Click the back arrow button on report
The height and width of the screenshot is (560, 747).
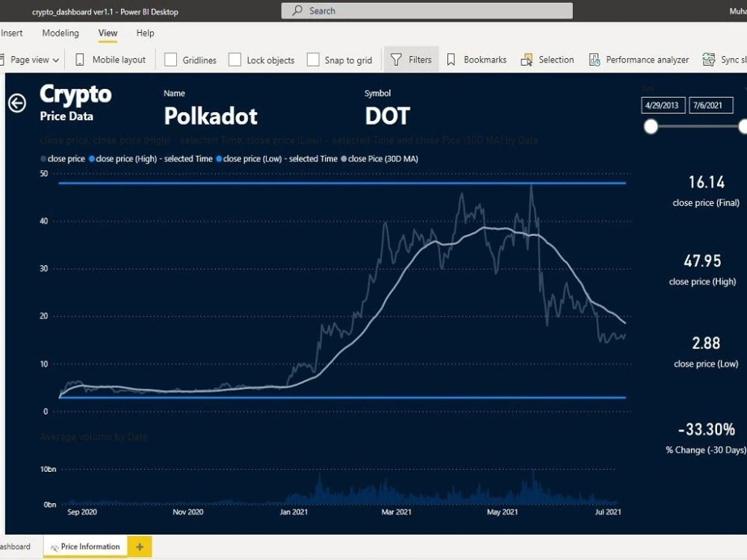(17, 103)
